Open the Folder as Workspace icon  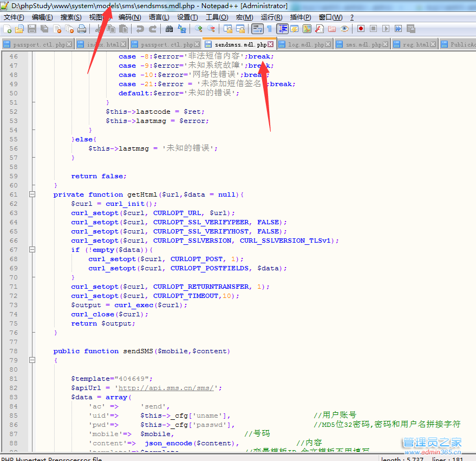click(332, 29)
